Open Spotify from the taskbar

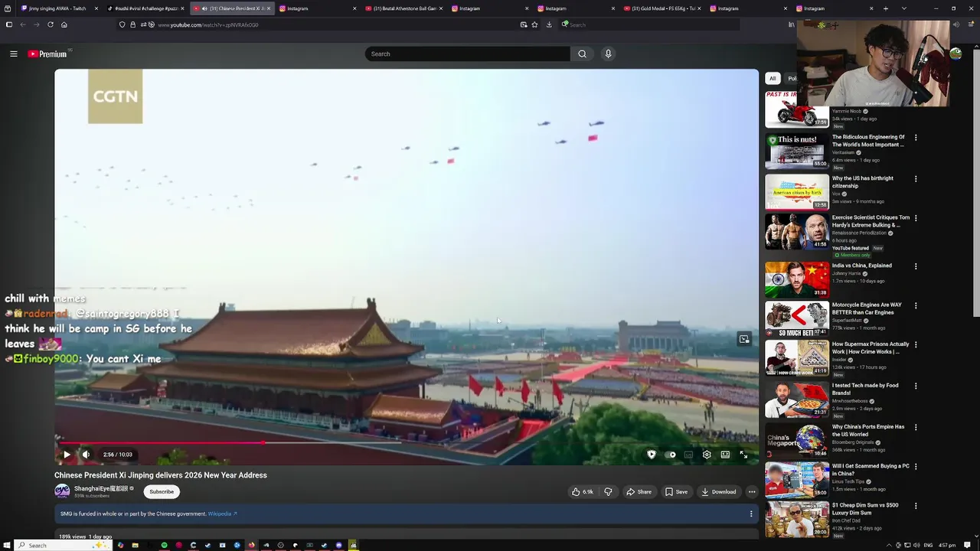(164, 545)
